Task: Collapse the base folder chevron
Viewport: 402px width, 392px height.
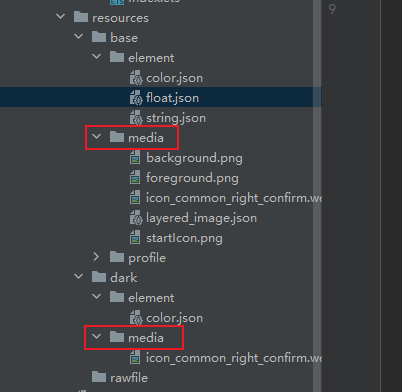Action: click(79, 36)
